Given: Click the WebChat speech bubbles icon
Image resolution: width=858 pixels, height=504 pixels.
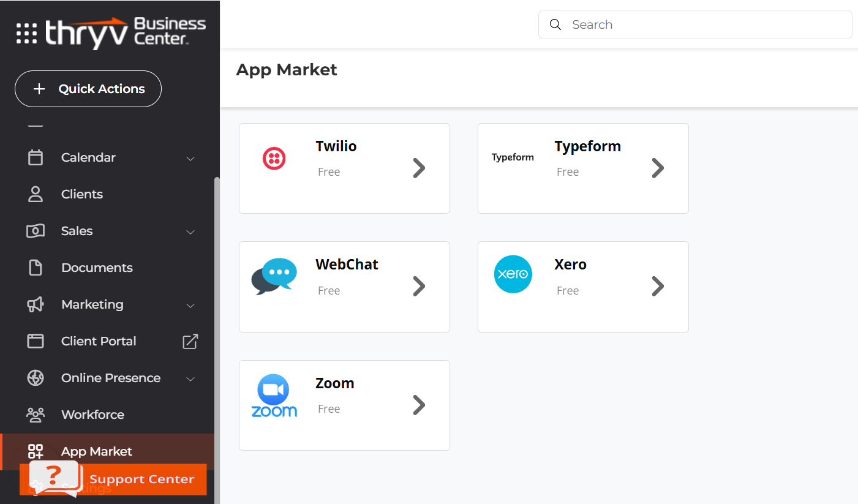Looking at the screenshot, I should (274, 276).
